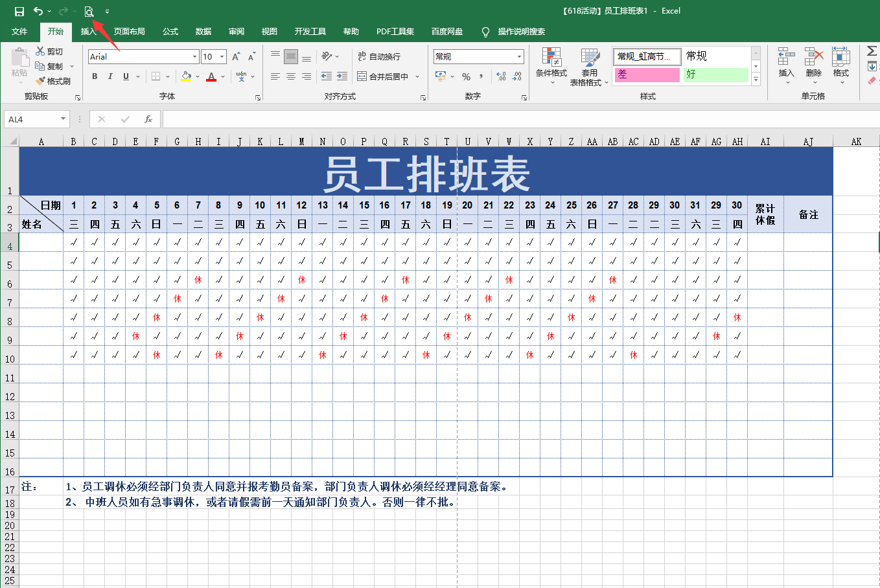The width and height of the screenshot is (880, 588).
Task: Click the accounting number format icon
Action: click(441, 76)
